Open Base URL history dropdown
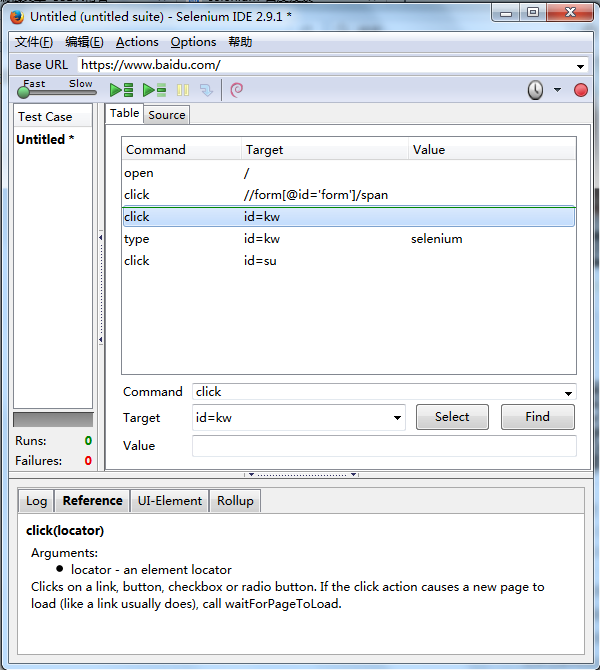Screen dimensions: 600x670 (580, 66)
